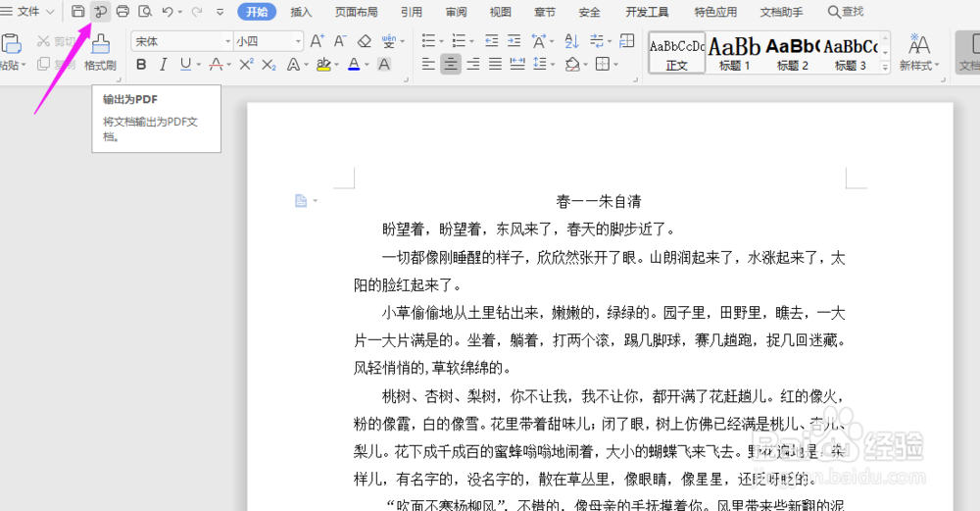This screenshot has width=980, height=511.
Task: Switch to the 安全 tab
Action: coord(589,12)
